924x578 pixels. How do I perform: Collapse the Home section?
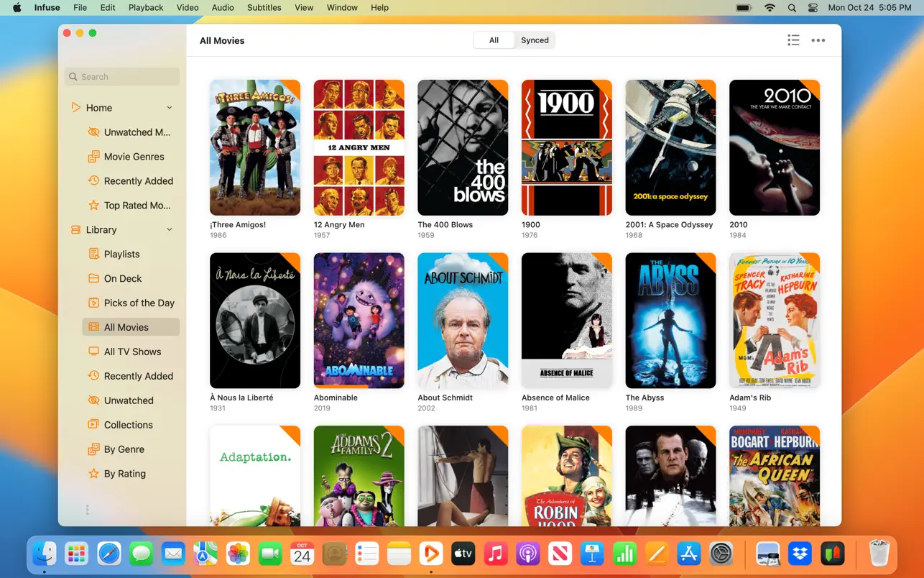coord(170,107)
